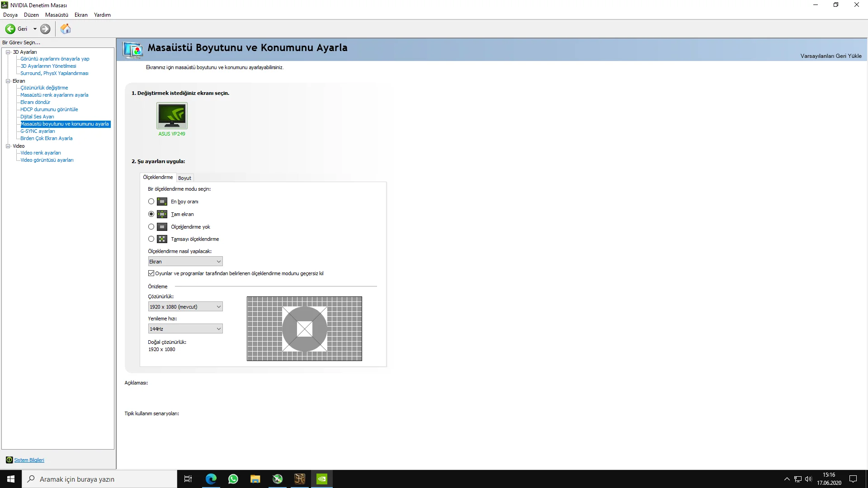This screenshot has height=488, width=868.
Task: Open the Sistem Bilgileri link
Action: tap(29, 460)
